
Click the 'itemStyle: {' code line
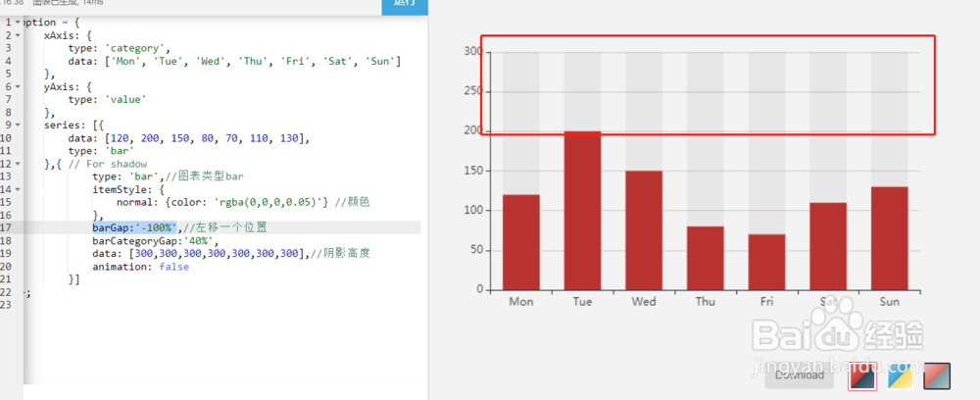pos(128,189)
